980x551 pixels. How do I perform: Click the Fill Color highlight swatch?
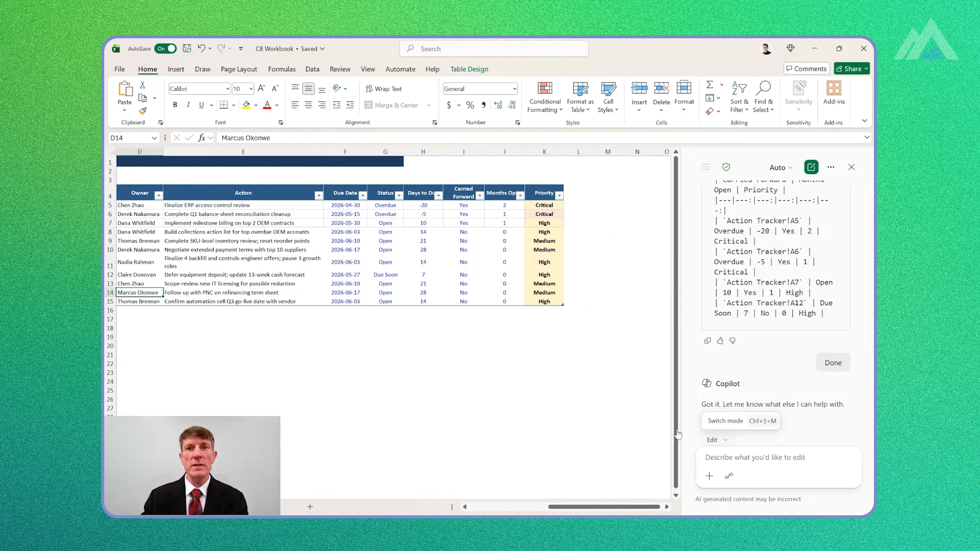point(246,105)
